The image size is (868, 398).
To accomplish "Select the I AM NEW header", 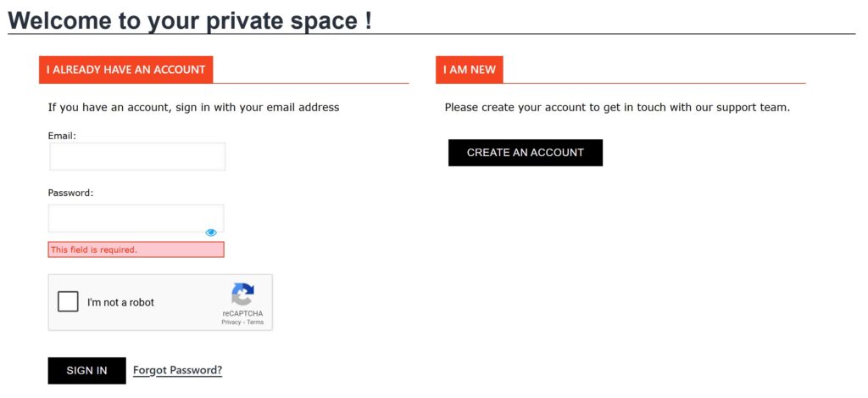I will point(470,70).
